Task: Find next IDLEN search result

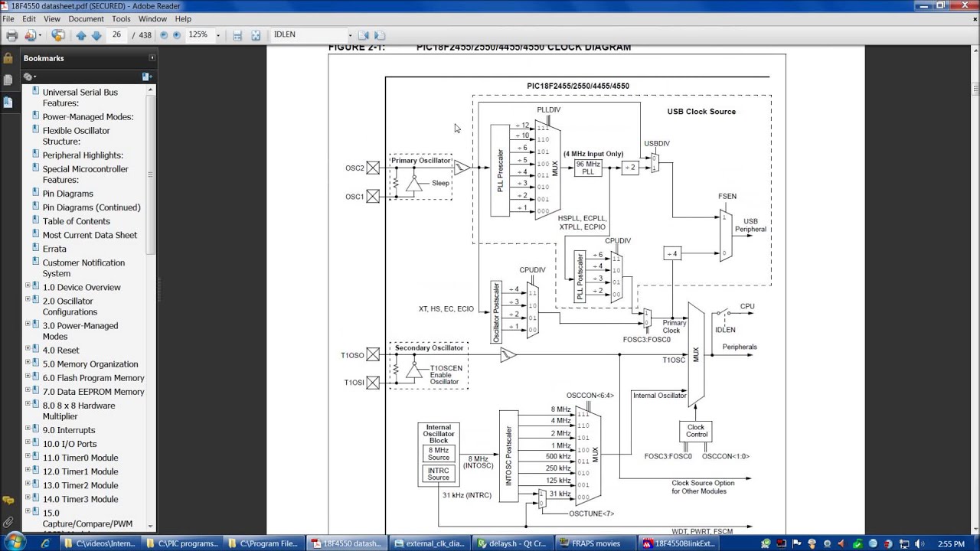Action: coord(380,35)
